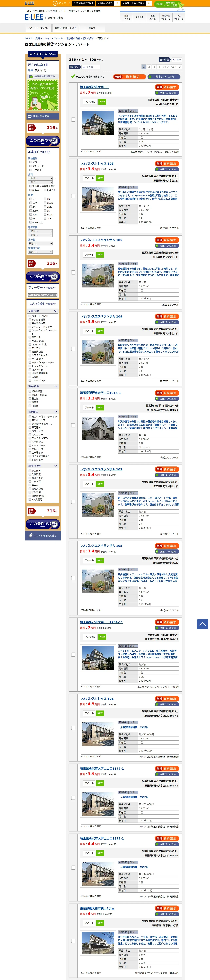210x980 pixels.
Task: Check the 南向き checkbox
Action: [x=30, y=402]
